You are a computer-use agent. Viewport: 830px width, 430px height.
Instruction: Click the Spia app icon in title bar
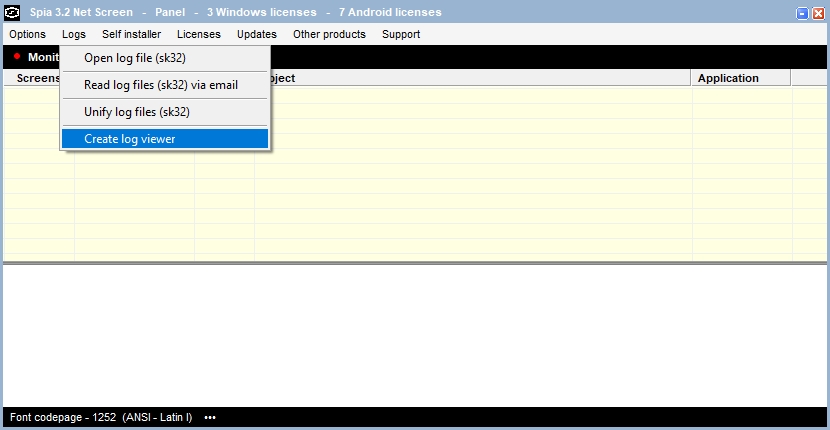[12, 12]
